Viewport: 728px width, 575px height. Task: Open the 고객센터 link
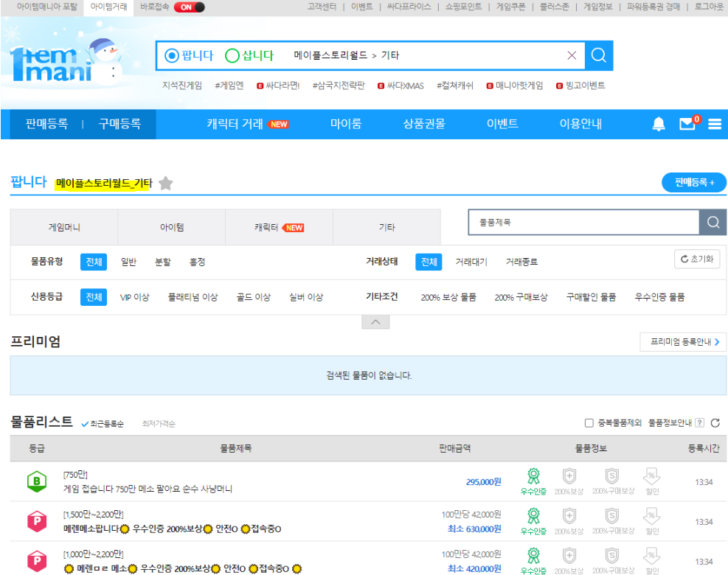pos(322,7)
